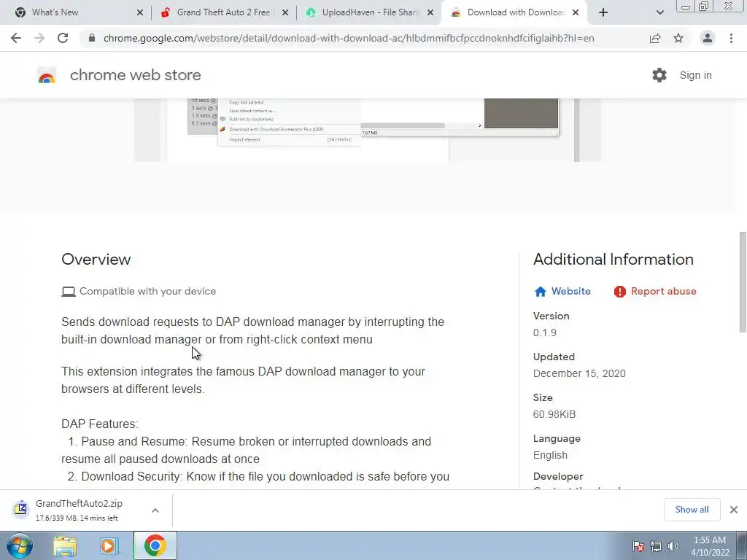Open the Windows Start menu

(x=20, y=545)
